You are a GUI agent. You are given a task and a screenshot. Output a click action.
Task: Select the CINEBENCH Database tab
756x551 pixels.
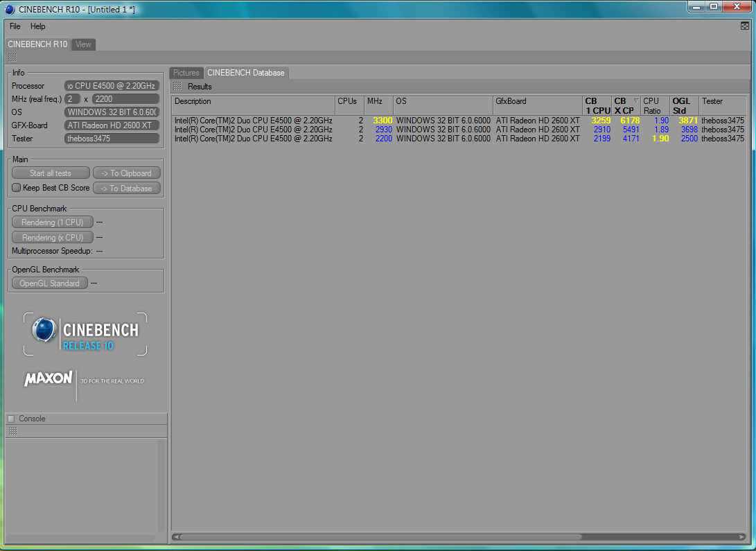[x=246, y=73]
